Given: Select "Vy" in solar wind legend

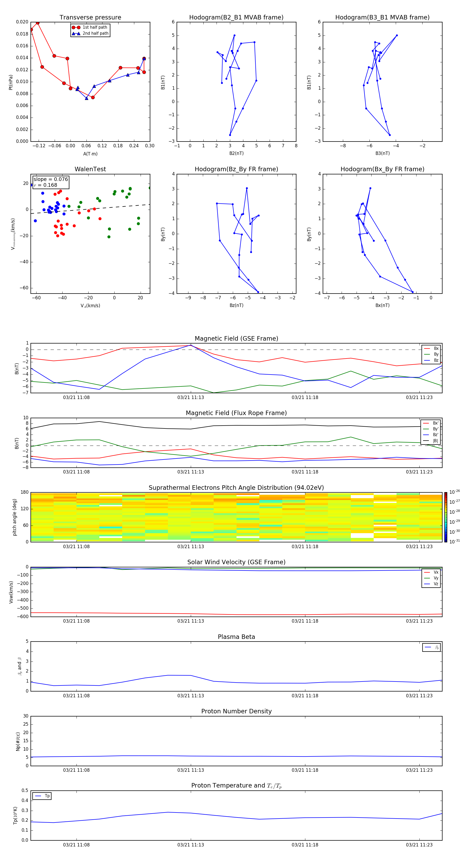Looking at the screenshot, I should pyautogui.click(x=431, y=578).
